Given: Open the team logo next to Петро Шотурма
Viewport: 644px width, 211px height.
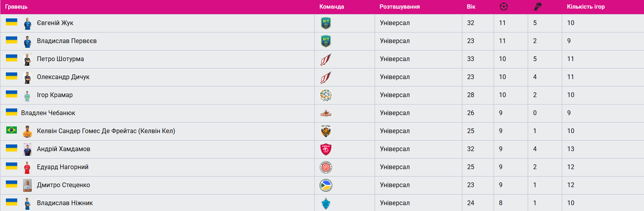Looking at the screenshot, I should pos(326,59).
